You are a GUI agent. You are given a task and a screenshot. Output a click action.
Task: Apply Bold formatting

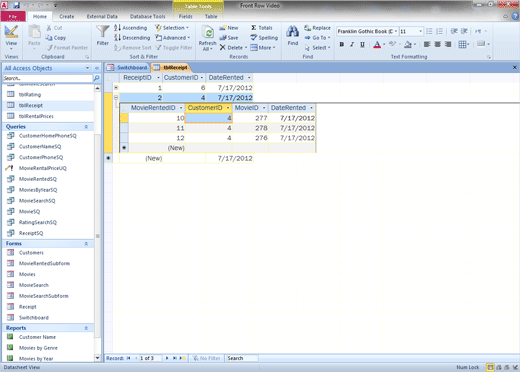pos(342,44)
